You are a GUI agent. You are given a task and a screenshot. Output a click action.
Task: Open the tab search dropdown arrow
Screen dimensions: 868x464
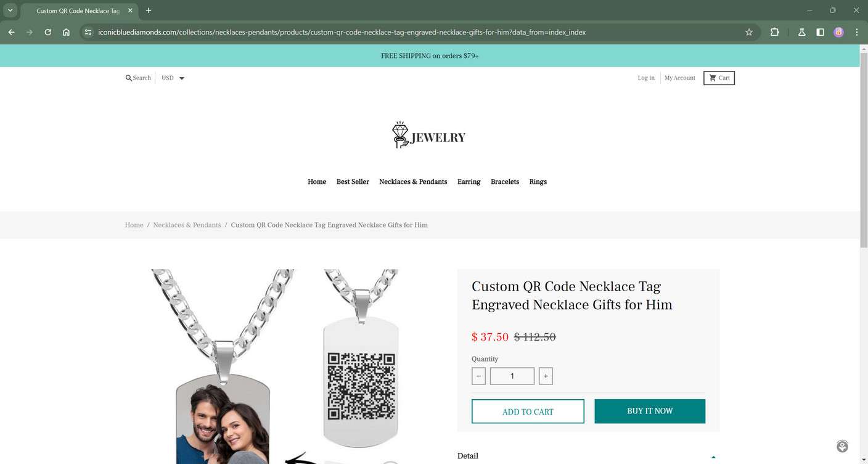[10, 10]
